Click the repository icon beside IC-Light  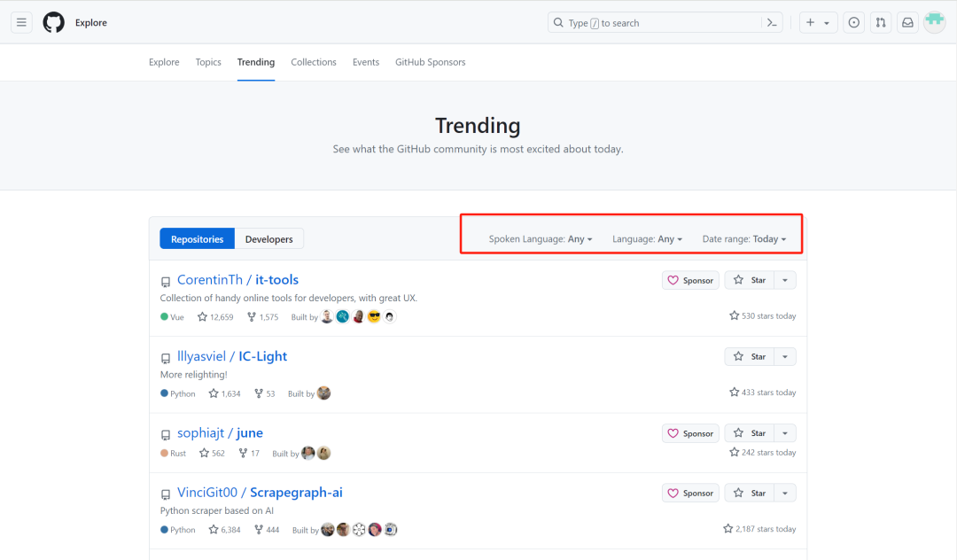(166, 358)
